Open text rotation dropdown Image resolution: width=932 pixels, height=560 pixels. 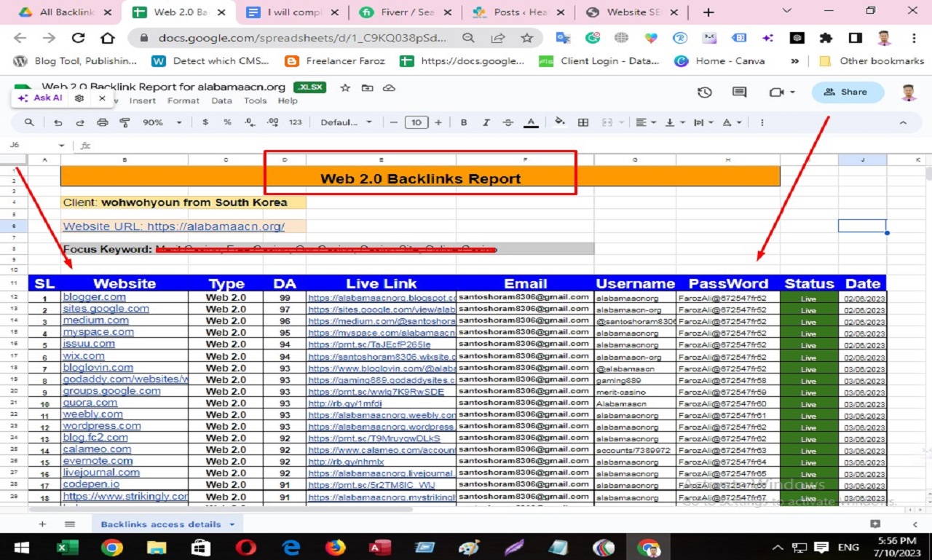731,122
